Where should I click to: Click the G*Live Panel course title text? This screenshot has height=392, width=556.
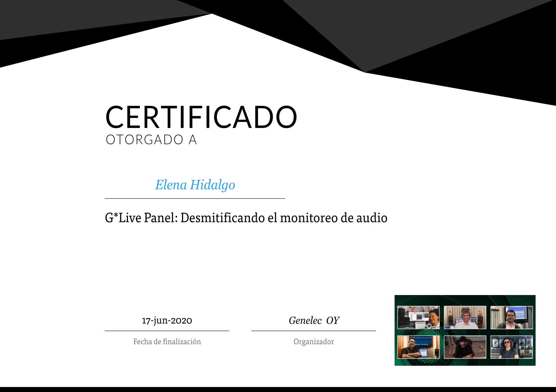[246, 217]
